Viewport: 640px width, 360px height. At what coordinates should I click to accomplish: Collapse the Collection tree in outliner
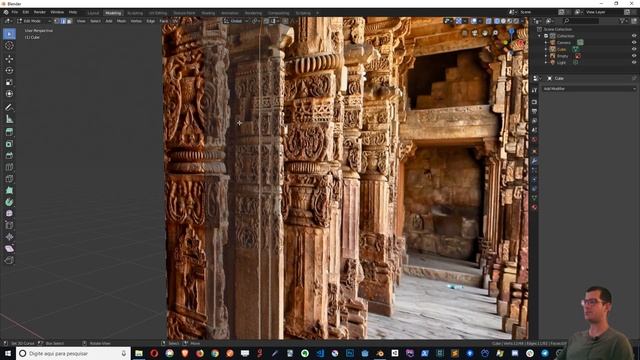540,36
